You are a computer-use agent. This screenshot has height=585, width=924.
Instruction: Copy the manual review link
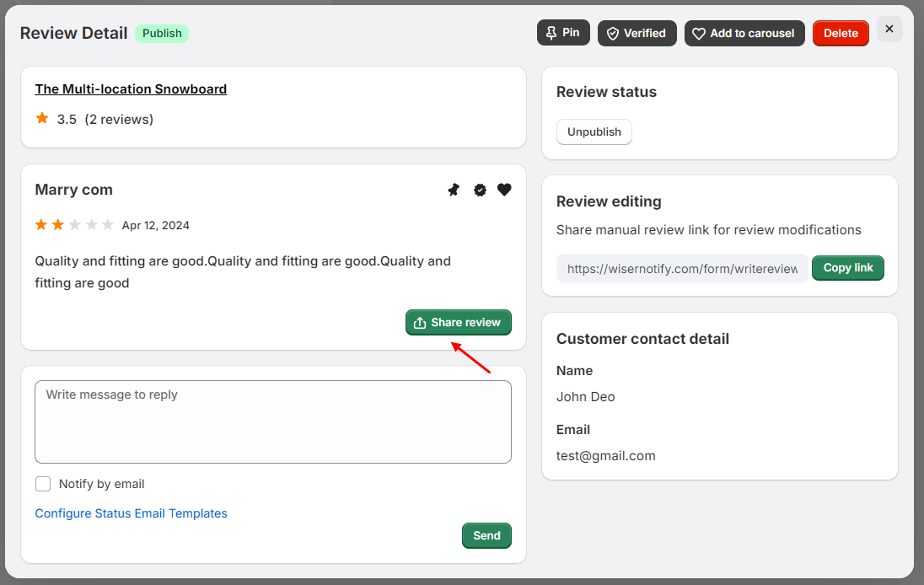click(847, 268)
